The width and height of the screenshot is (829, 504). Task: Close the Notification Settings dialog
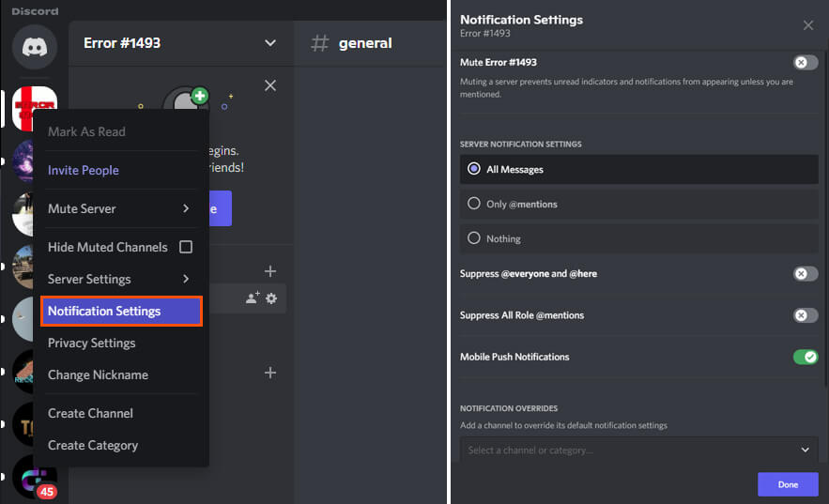(x=807, y=25)
